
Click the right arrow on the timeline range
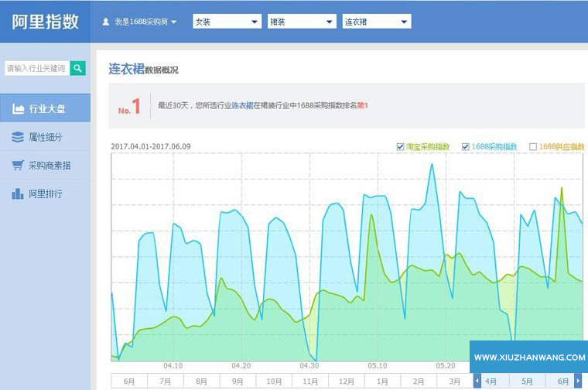coord(578,381)
